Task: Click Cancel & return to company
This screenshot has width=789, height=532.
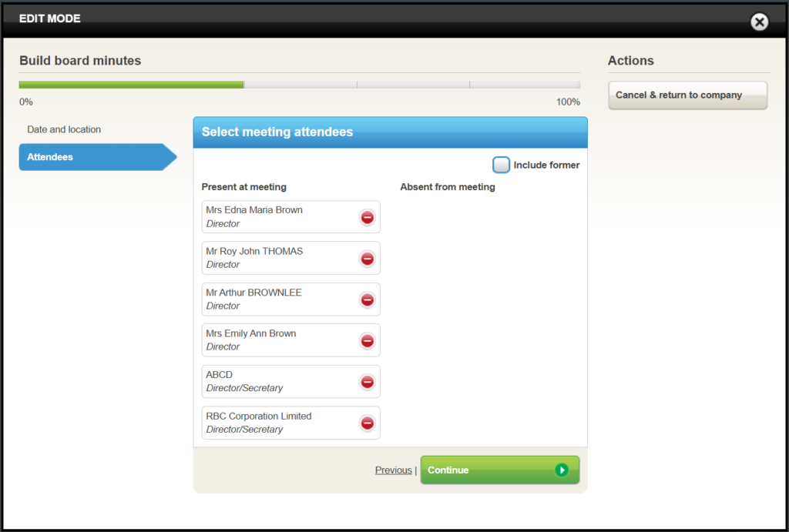Action: (x=687, y=95)
